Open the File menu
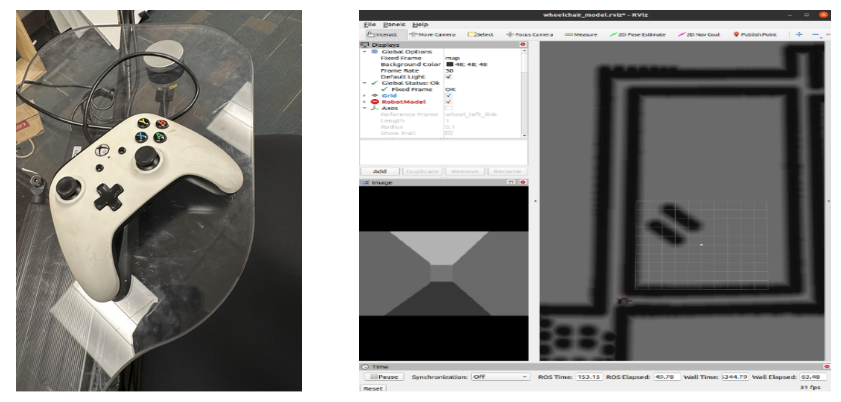Image resolution: width=841 pixels, height=402 pixels. [370, 25]
